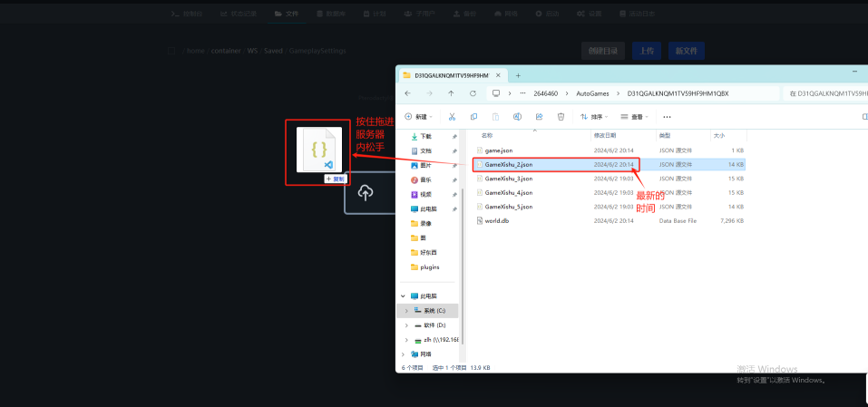The height and width of the screenshot is (407, 868).
Task: Open the 计划 schedules tab
Action: 375,14
